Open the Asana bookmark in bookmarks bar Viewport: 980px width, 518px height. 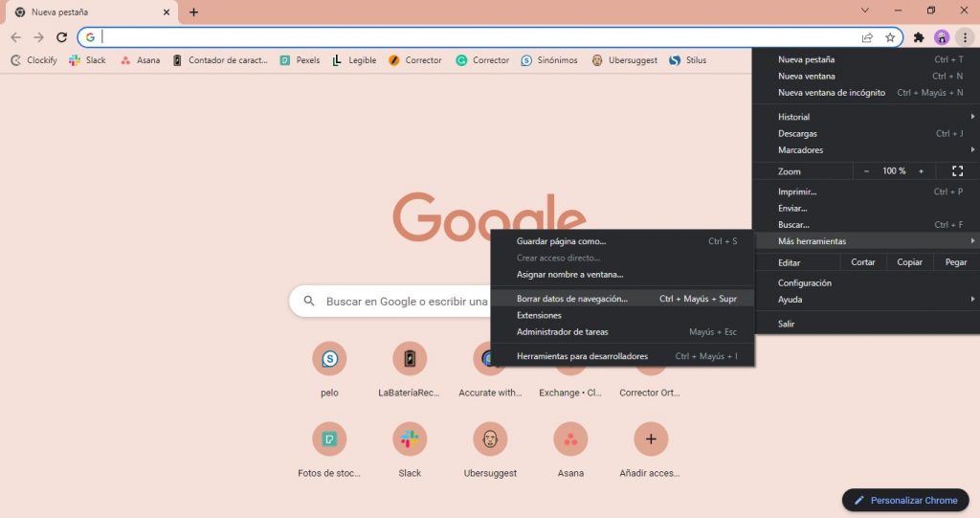point(141,60)
